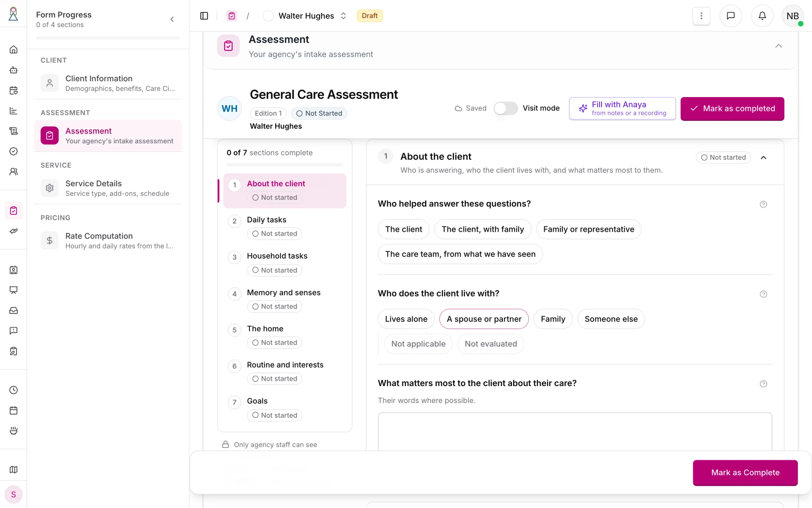
Task: Open Client Information in Form Progress
Action: pos(108,83)
